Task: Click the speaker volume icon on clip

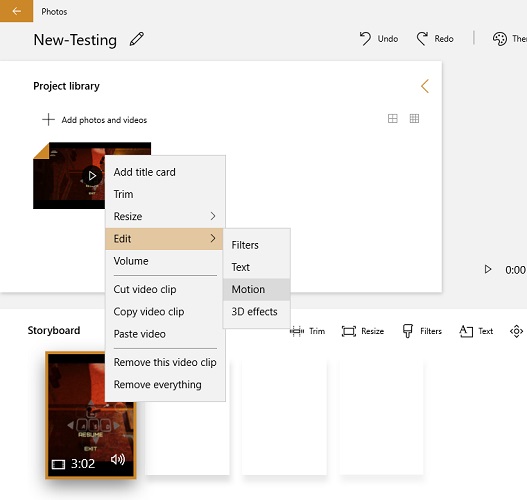Action: [x=118, y=459]
